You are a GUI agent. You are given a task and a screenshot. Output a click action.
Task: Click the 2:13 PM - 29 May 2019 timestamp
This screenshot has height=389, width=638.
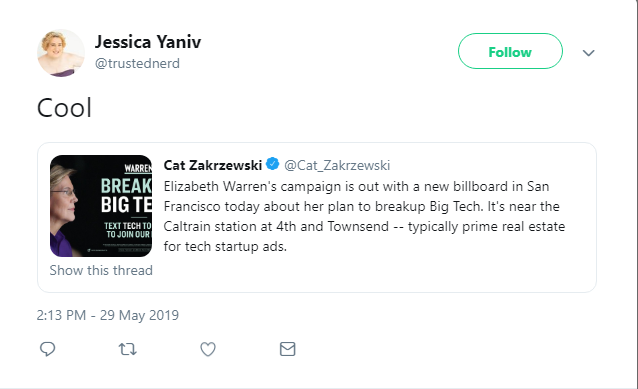107,315
